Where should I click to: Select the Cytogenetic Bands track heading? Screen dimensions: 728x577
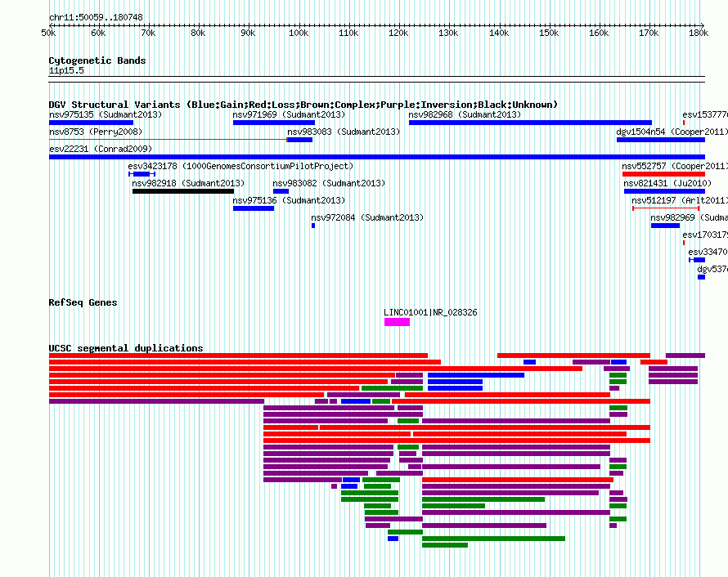(x=97, y=60)
